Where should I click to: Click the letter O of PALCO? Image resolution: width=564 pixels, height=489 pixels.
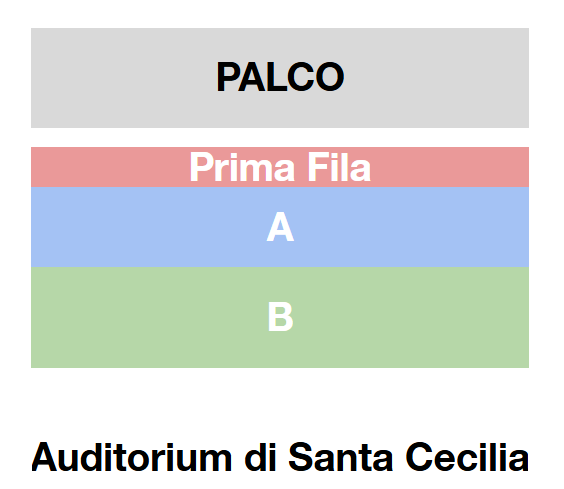coord(330,77)
